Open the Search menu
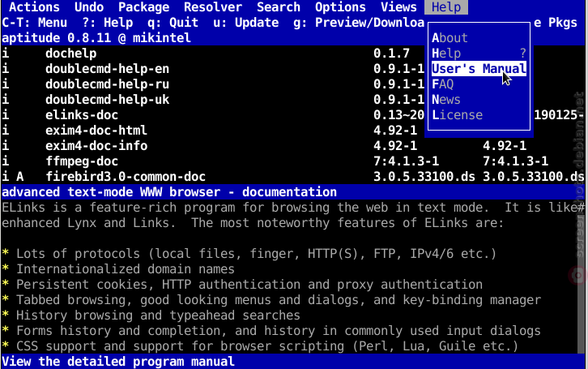 pyautogui.click(x=279, y=7)
